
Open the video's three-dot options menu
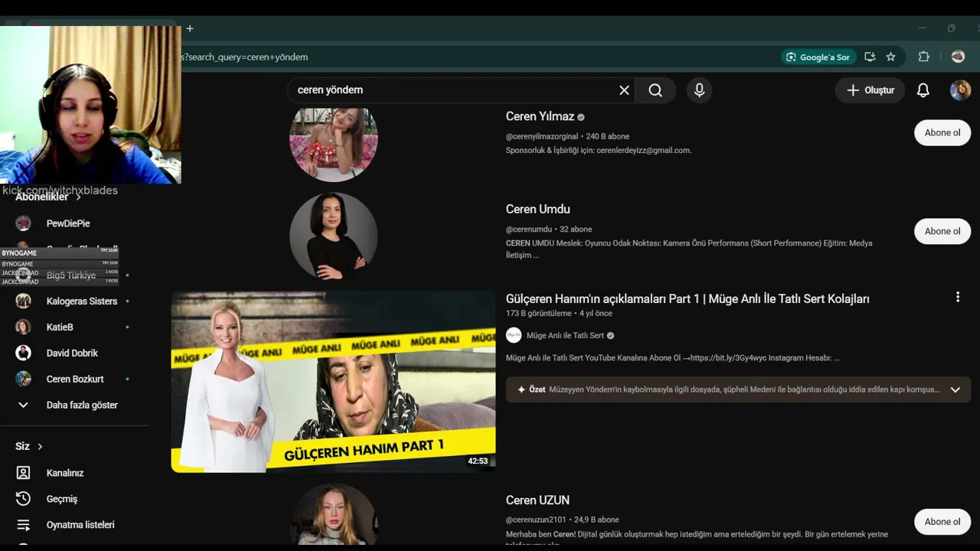coord(957,297)
